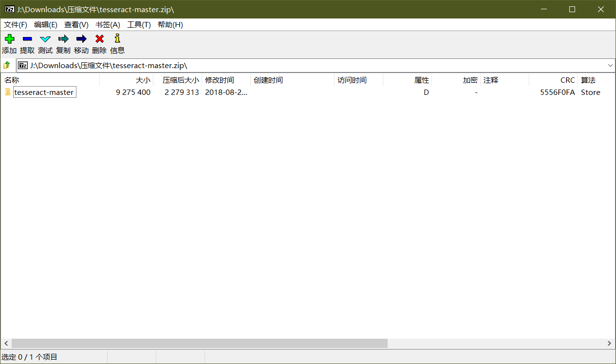Sort by 大小 column header

click(x=127, y=80)
